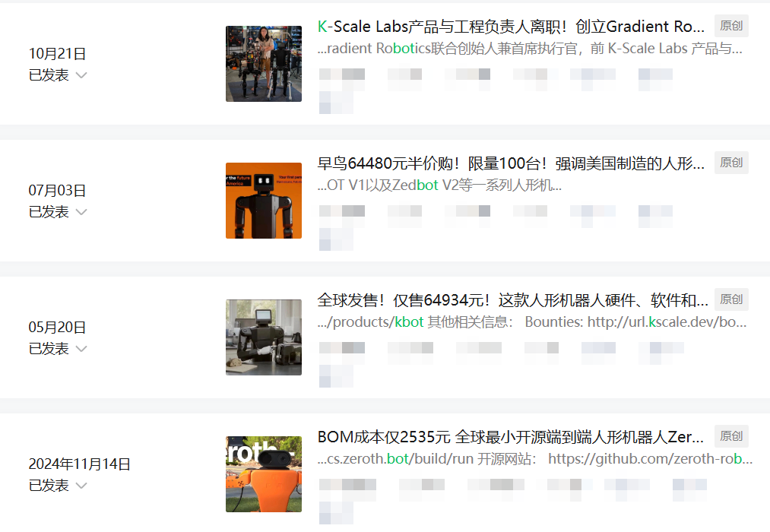Image resolution: width=770 pixels, height=532 pixels.
Task: Expand the 已发表 chevron under 2024年11月14日
Action: [x=81, y=486]
